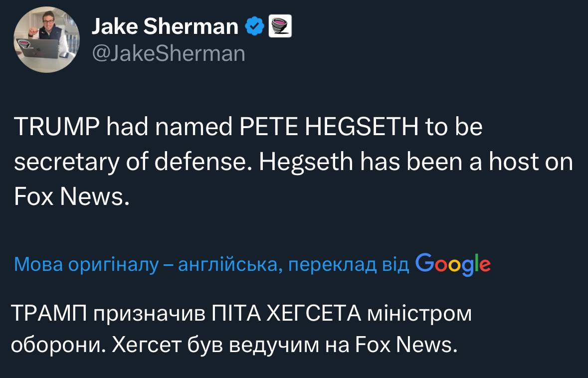
Task: Open the Jake Sherman display name link
Action: 165,27
